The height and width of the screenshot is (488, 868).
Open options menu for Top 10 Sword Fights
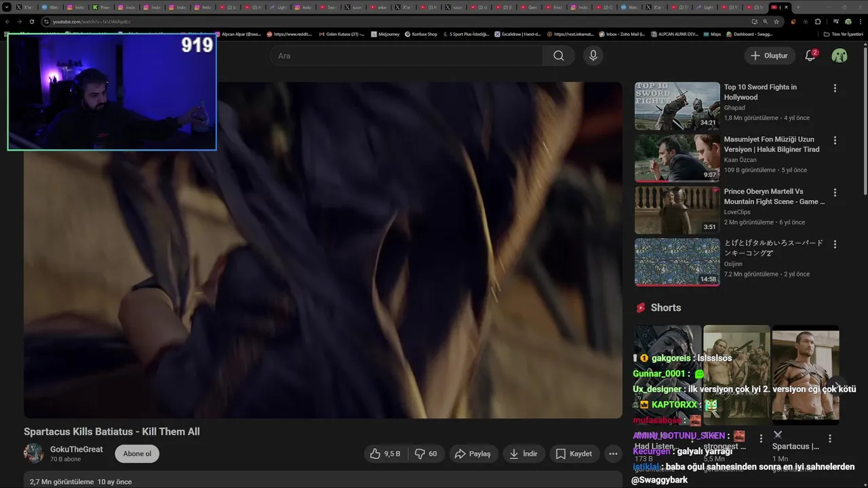pos(835,88)
